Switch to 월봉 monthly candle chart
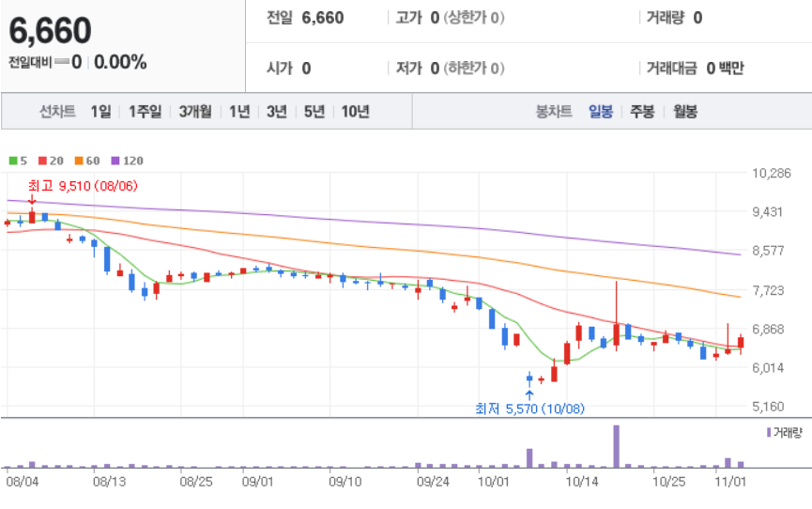This screenshot has width=812, height=509. tap(685, 111)
